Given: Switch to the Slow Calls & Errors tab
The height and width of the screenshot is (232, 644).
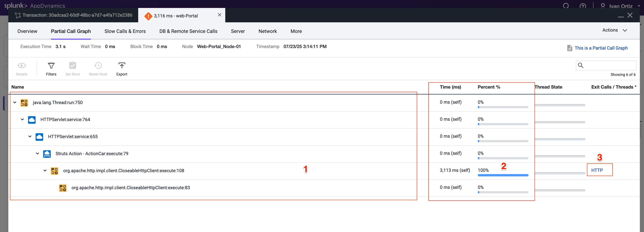Looking at the screenshot, I should tap(125, 31).
